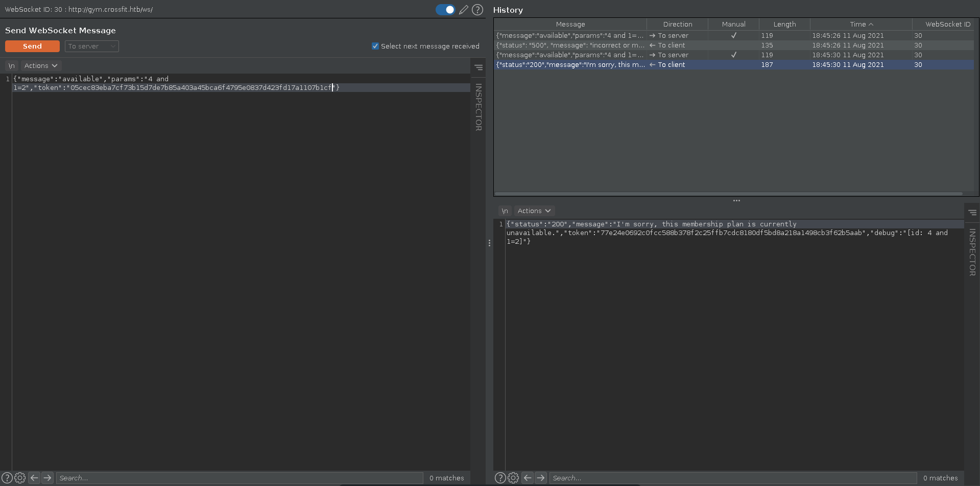Click forward arrow in right search bar

[541, 478]
